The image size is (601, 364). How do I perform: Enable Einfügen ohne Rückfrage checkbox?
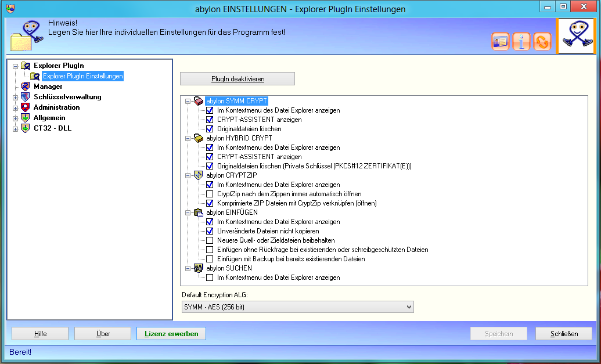point(210,250)
